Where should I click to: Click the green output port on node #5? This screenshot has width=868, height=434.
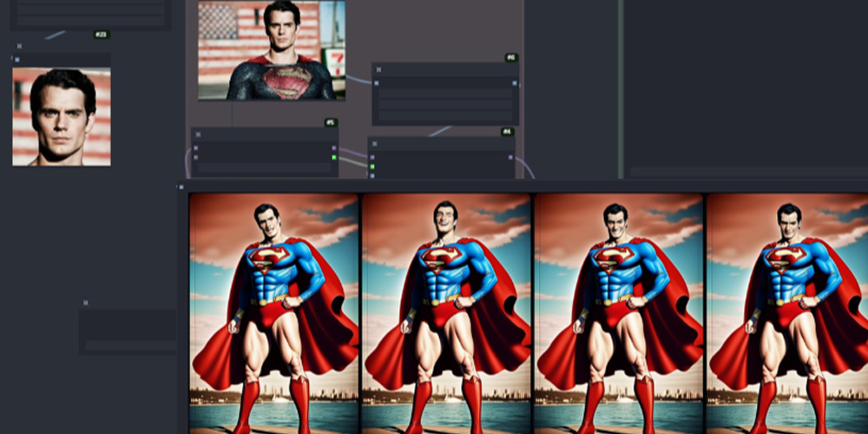click(334, 157)
